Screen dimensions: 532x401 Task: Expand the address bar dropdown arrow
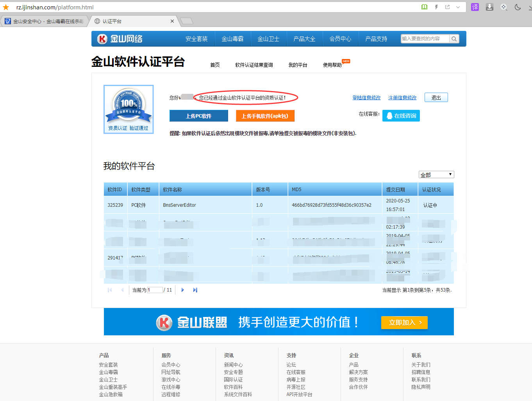(x=458, y=7)
